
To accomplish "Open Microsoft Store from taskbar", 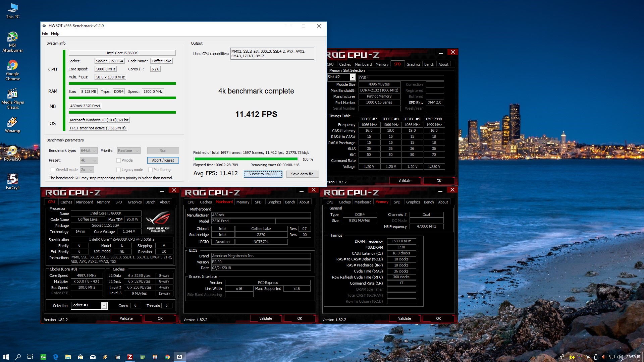I will 80,357.
